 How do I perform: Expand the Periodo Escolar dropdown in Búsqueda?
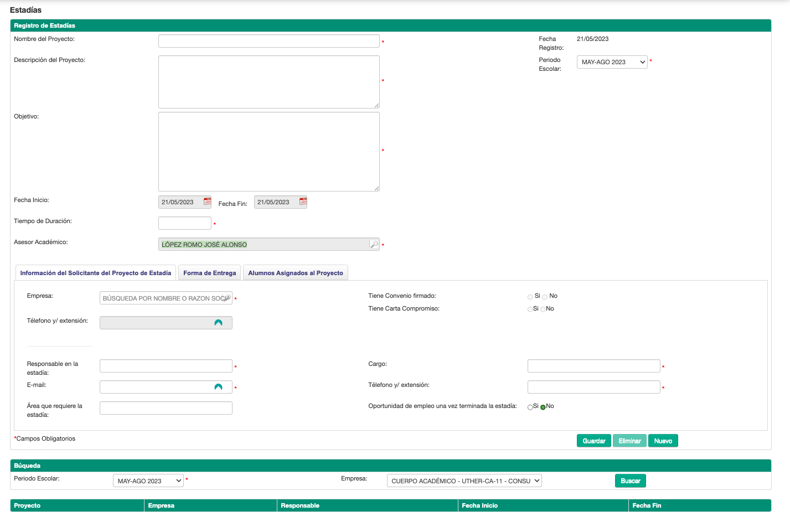click(x=148, y=481)
